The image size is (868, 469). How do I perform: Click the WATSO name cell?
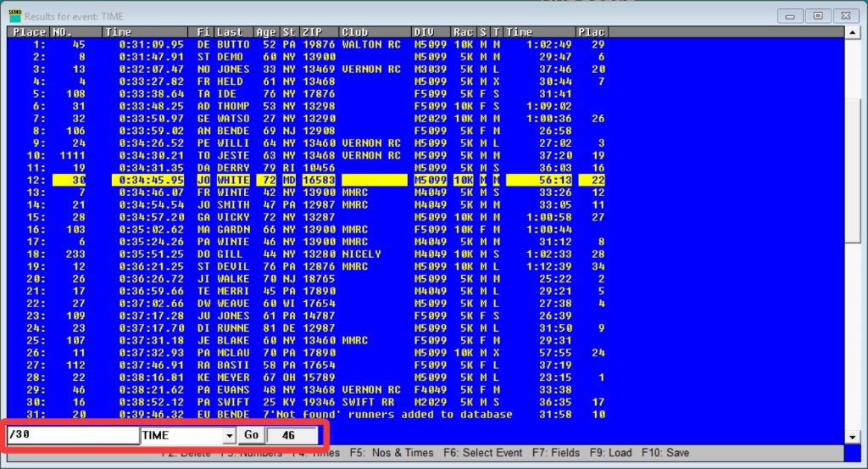pos(233,119)
